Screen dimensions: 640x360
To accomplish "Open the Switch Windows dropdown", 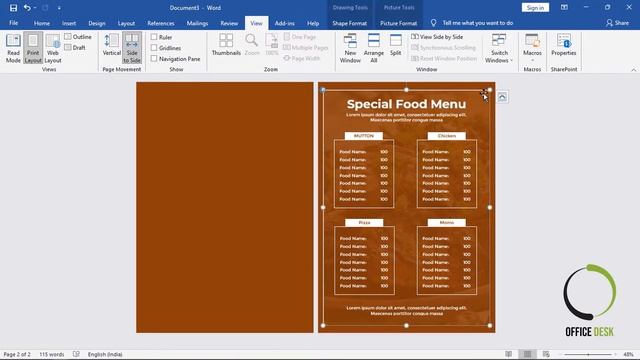I will (499, 49).
